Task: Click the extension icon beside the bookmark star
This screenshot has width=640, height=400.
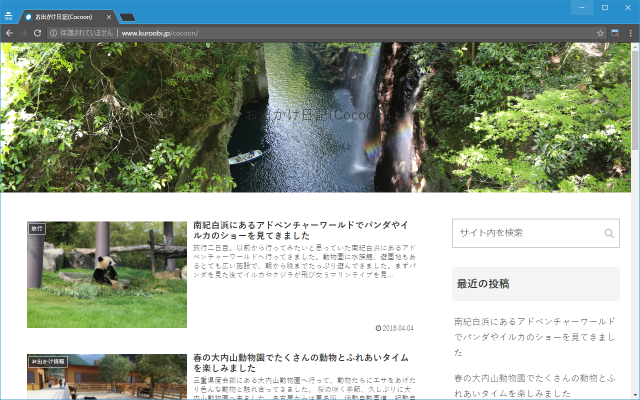Action: (615, 33)
